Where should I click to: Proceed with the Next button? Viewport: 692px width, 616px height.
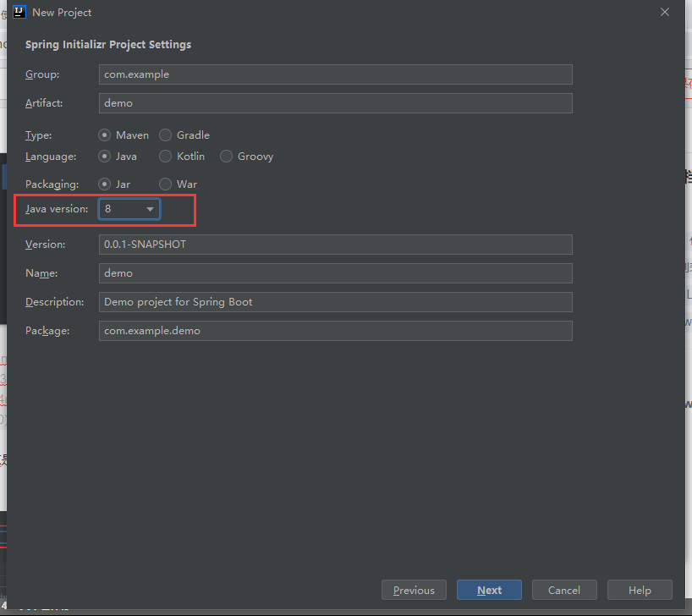coord(489,590)
